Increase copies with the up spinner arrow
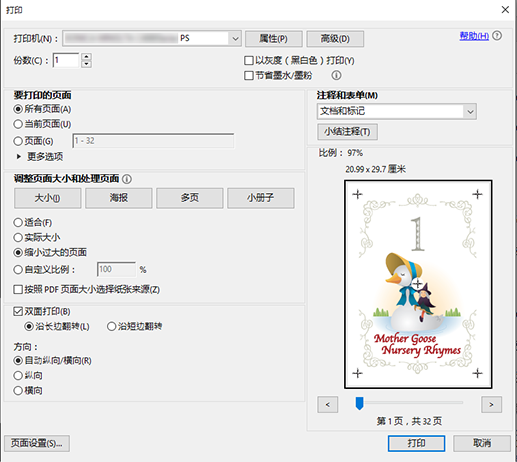This screenshot has width=517, height=462. pos(86,57)
